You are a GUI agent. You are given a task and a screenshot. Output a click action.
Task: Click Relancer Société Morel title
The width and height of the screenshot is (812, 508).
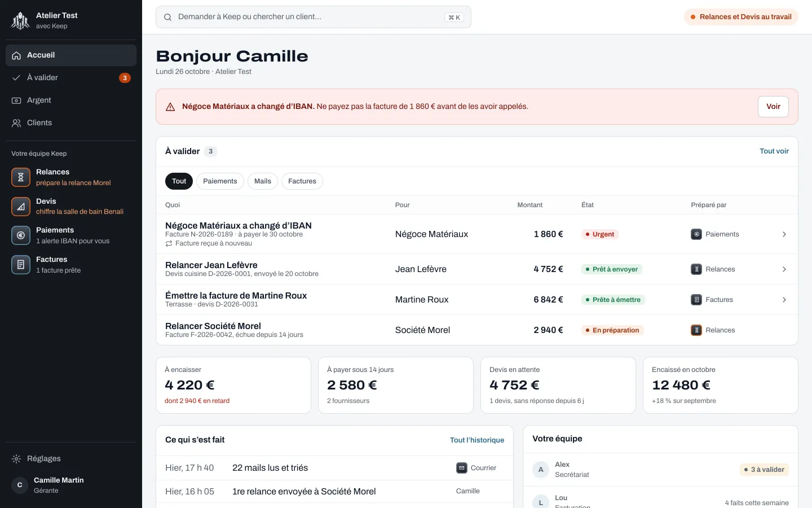(213, 326)
